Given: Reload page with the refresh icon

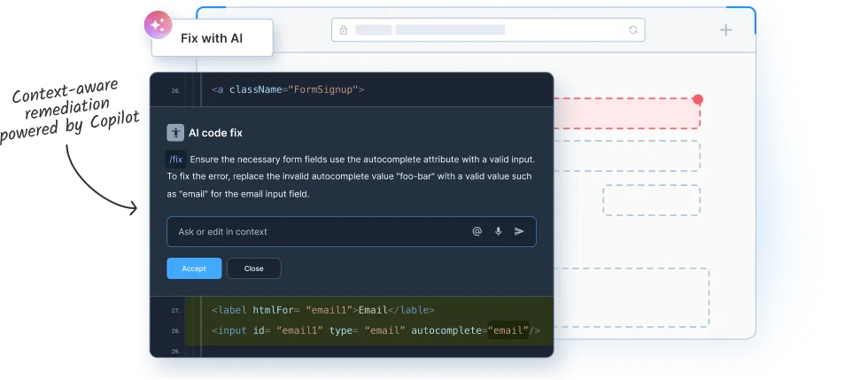Looking at the screenshot, I should click(x=633, y=30).
